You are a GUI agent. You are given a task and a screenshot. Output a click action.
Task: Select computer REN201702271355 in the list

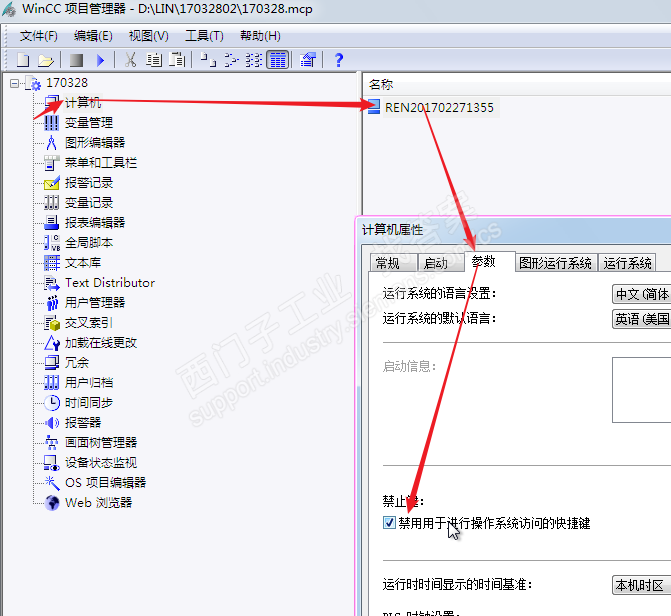pyautogui.click(x=439, y=107)
